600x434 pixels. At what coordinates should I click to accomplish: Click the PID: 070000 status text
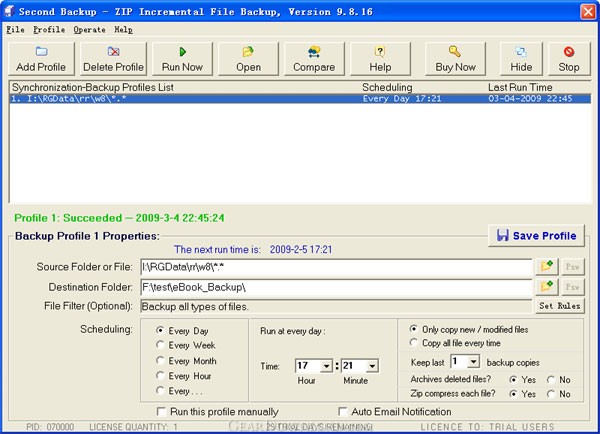coord(50,427)
